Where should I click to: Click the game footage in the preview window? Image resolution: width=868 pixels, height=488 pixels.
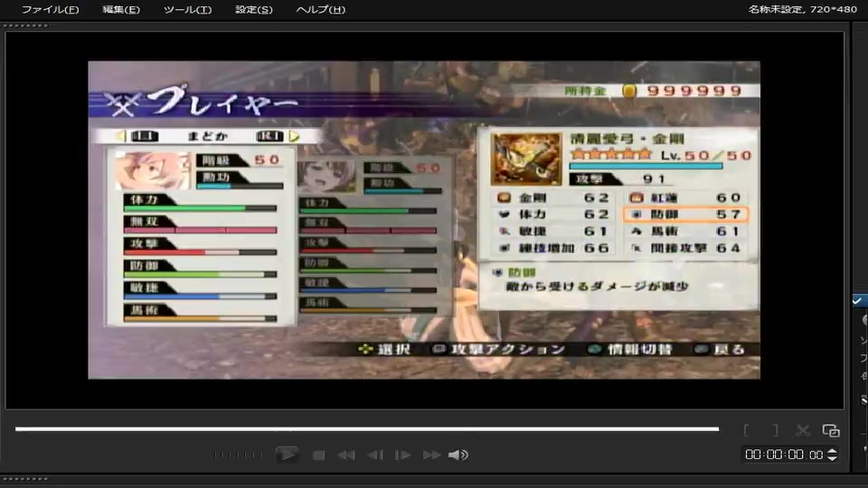pyautogui.click(x=424, y=220)
